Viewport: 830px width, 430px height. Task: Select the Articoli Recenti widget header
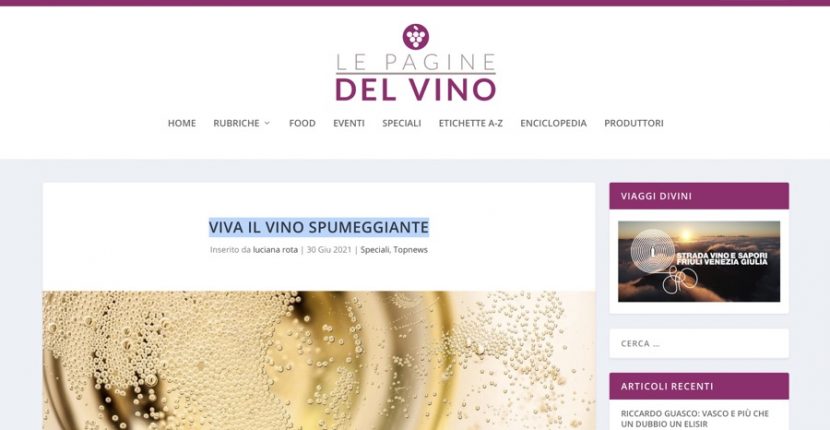[699, 386]
